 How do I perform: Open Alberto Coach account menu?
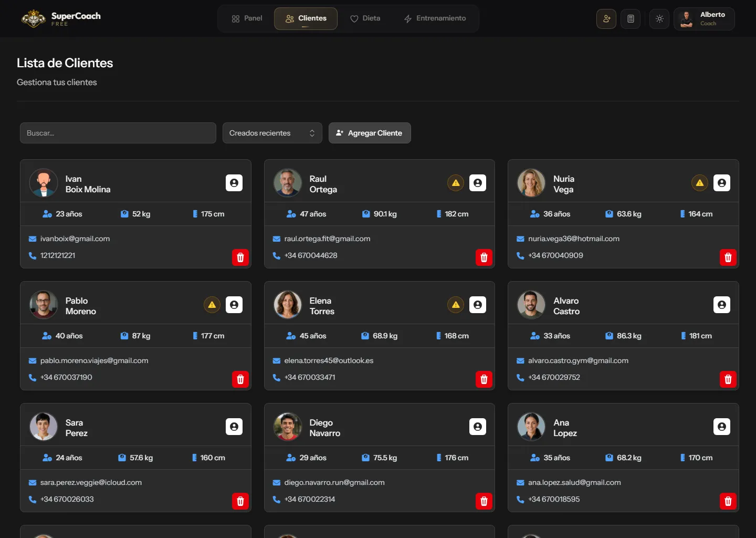[x=704, y=19]
